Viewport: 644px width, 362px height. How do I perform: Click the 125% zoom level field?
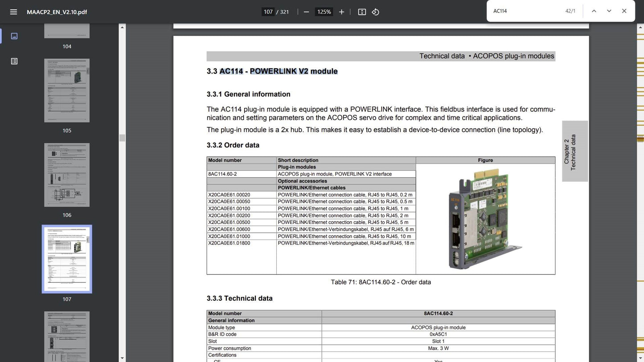tap(324, 12)
